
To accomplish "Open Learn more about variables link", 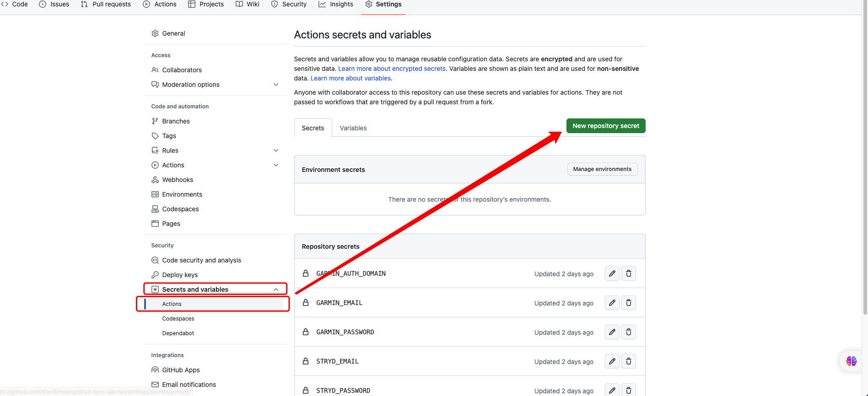I will [350, 78].
